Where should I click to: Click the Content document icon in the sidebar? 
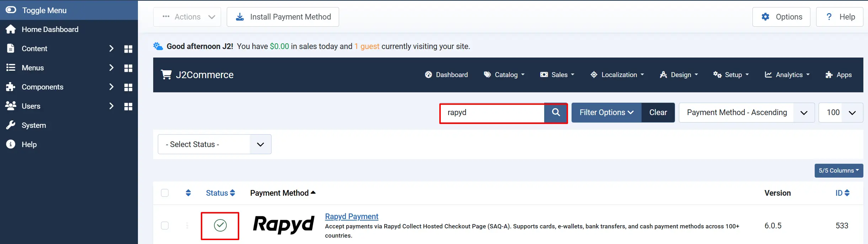pyautogui.click(x=11, y=48)
